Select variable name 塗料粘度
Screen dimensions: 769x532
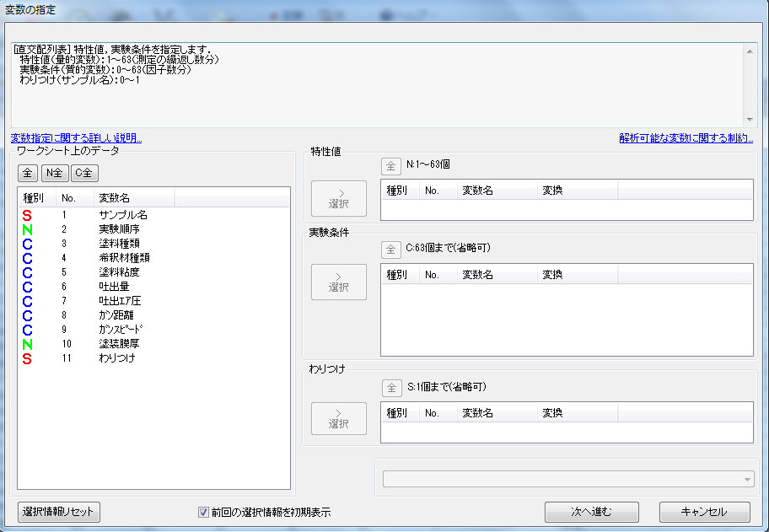click(119, 272)
